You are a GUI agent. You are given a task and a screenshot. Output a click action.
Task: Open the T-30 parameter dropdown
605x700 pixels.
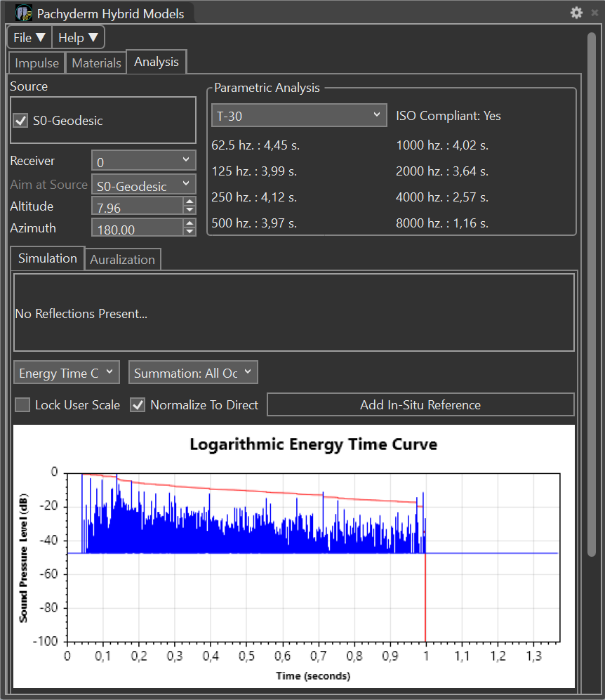[299, 116]
